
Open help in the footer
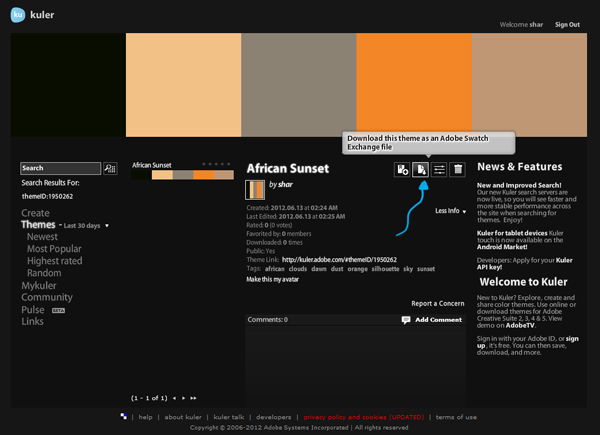[145, 417]
